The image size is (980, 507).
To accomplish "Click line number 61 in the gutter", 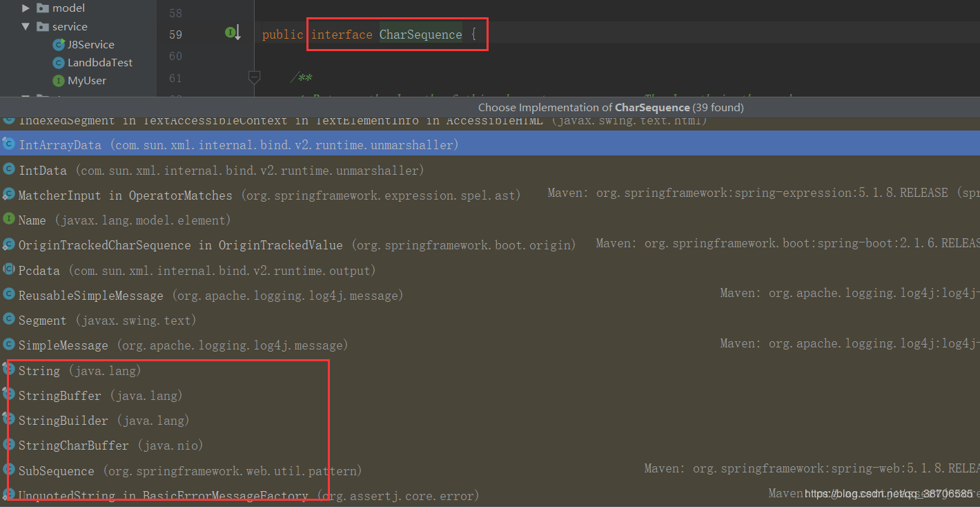I will (175, 78).
